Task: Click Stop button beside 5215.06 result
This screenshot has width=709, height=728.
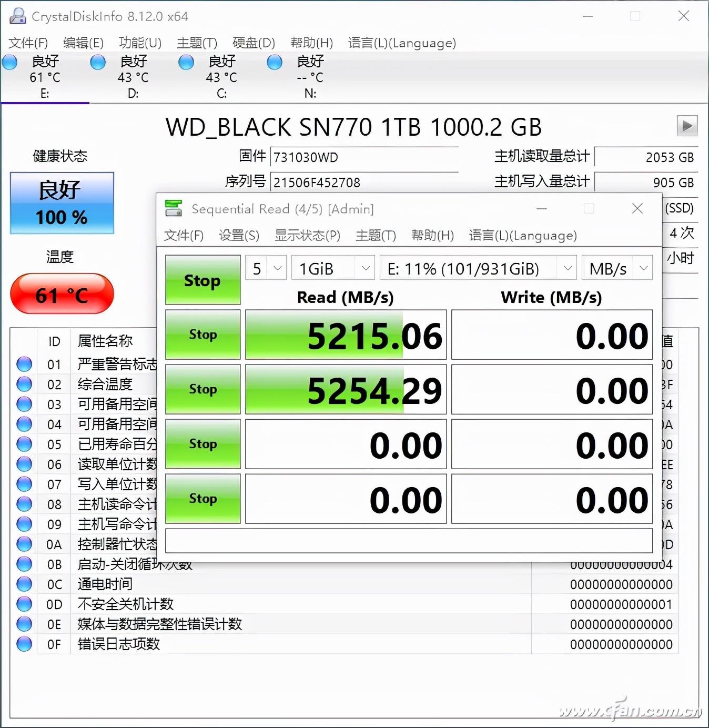Action: tap(202, 335)
